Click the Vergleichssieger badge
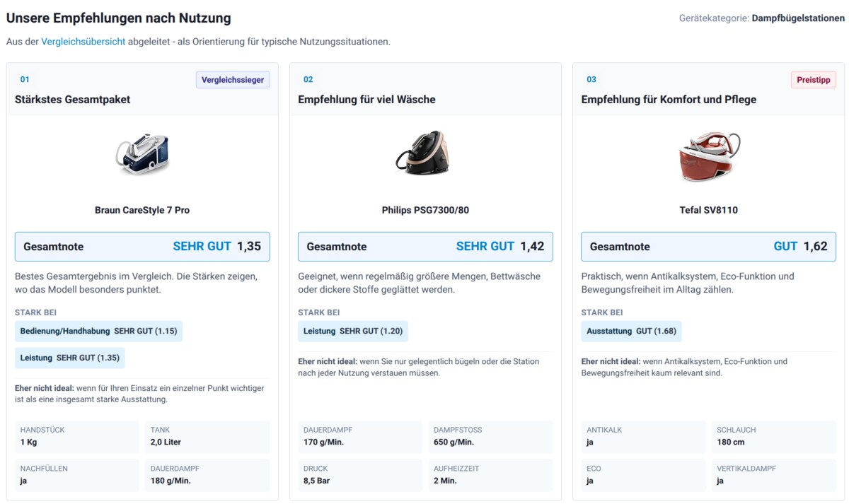 233,80
